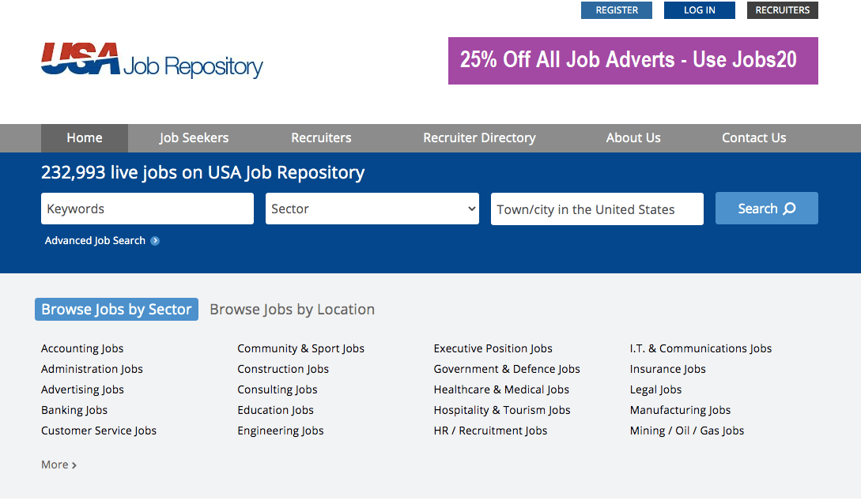Click the Log In button
The image size is (861, 504).
tap(699, 10)
